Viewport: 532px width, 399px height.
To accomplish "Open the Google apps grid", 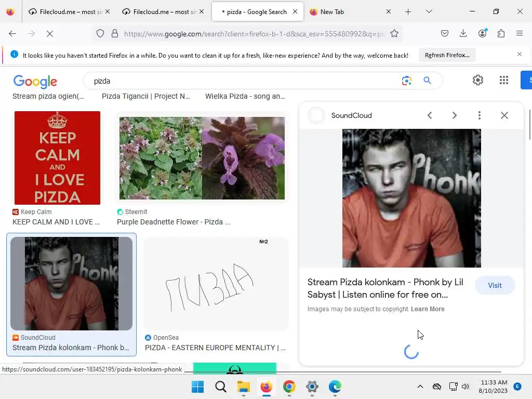I will 504,80.
